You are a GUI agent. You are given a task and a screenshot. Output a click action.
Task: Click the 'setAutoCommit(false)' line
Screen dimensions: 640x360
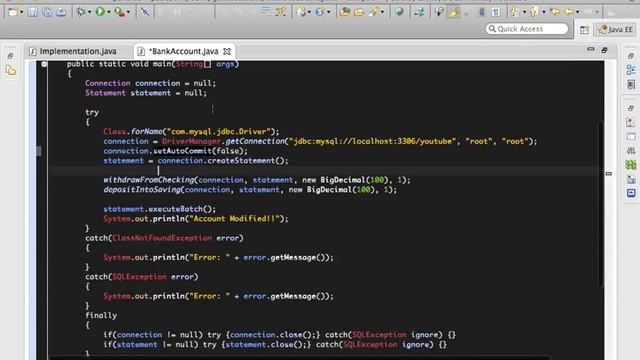[176, 151]
